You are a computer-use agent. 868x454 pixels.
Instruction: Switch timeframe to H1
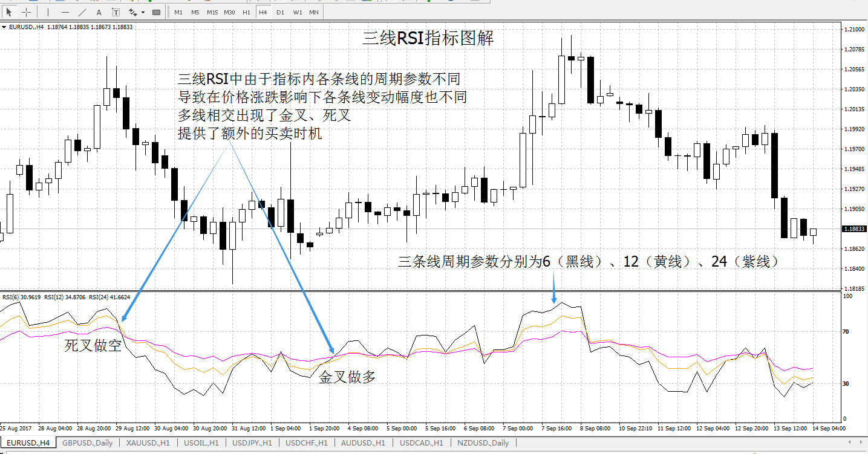[246, 12]
